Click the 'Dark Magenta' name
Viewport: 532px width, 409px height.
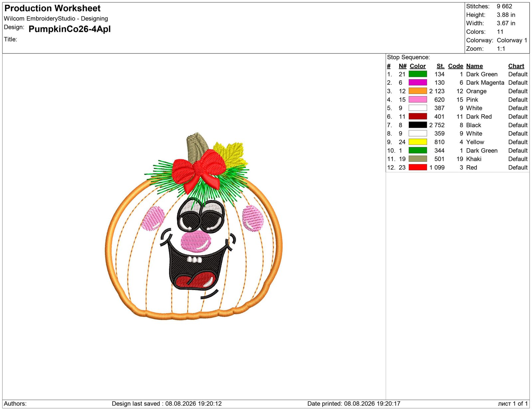(x=485, y=82)
